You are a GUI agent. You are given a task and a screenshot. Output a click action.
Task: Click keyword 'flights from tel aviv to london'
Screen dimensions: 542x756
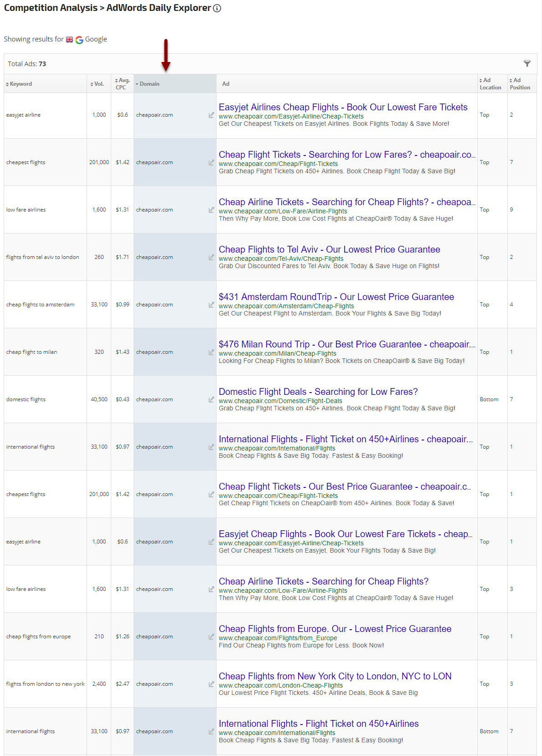click(x=43, y=257)
